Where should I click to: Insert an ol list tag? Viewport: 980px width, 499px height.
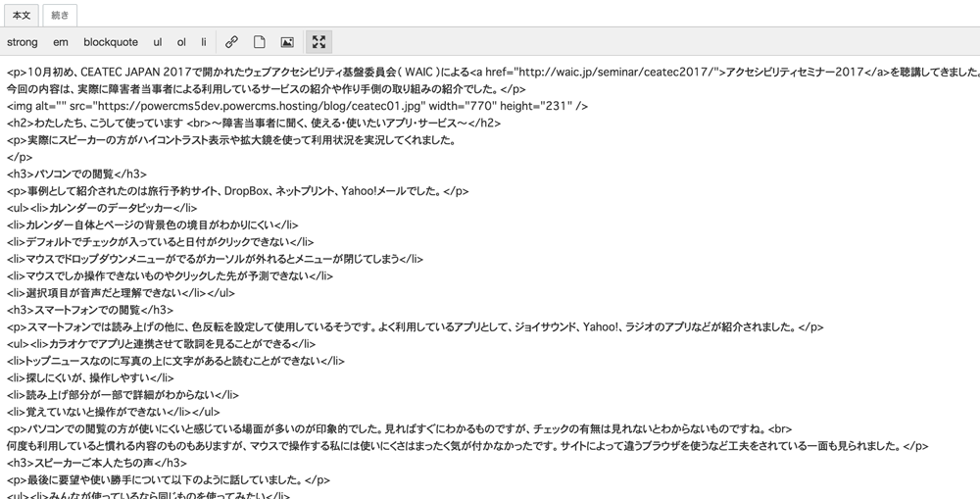click(181, 42)
